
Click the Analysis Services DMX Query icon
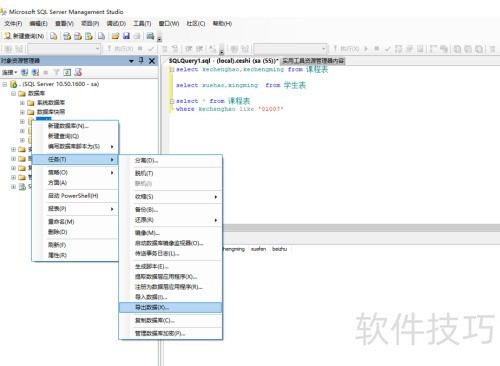click(78, 36)
